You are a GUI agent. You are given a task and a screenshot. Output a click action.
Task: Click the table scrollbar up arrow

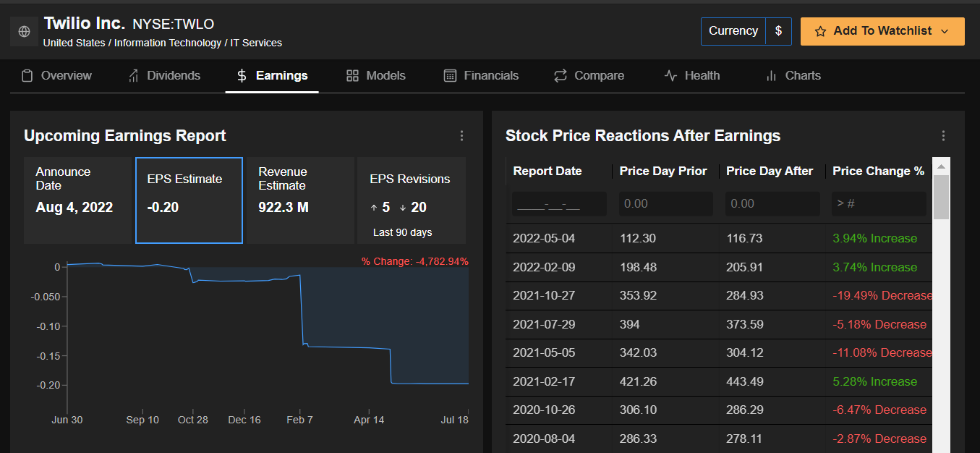click(941, 166)
